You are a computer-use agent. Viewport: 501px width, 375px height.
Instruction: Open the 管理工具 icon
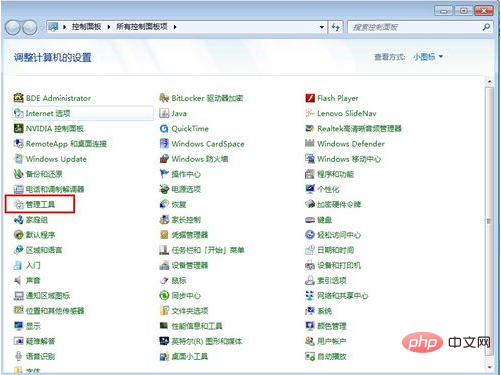pos(18,204)
